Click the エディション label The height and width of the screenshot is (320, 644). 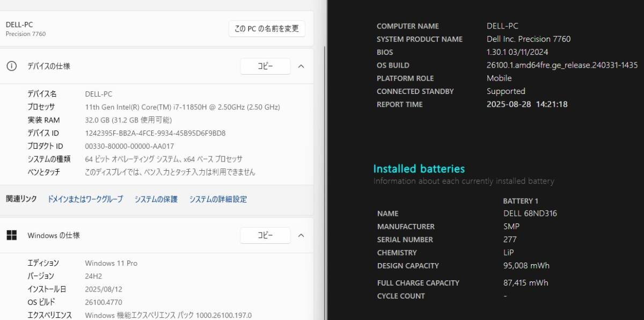(43, 263)
